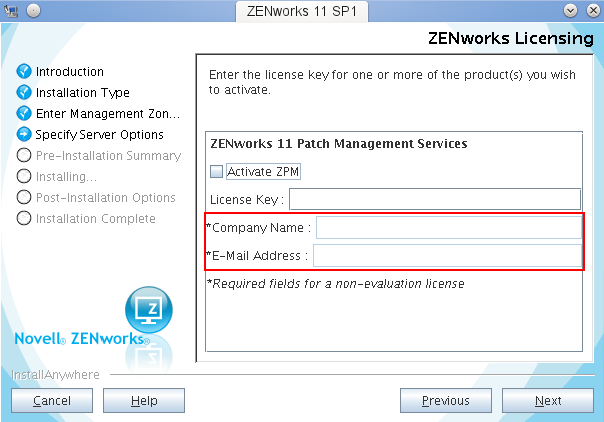Viewport: 604px width, 422px height.
Task: Click the Introduction step checkmark icon
Action: click(x=25, y=72)
